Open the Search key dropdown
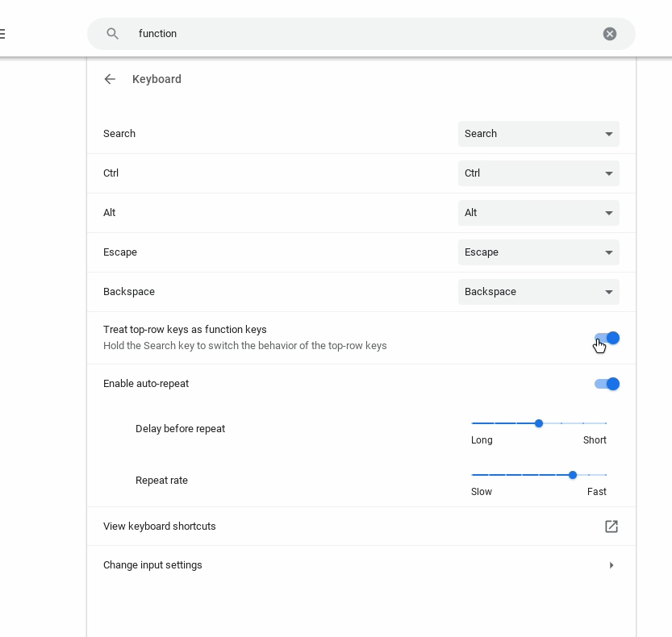The image size is (672, 637). [538, 134]
